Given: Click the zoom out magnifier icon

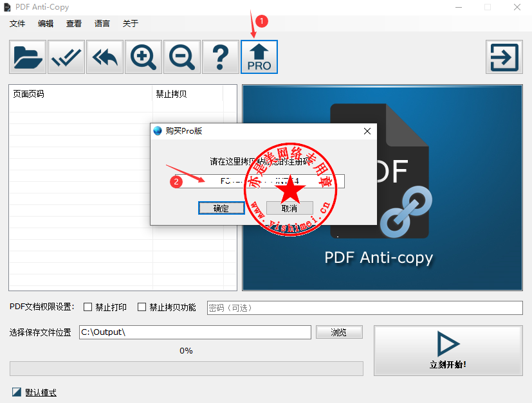Looking at the screenshot, I should pos(182,57).
